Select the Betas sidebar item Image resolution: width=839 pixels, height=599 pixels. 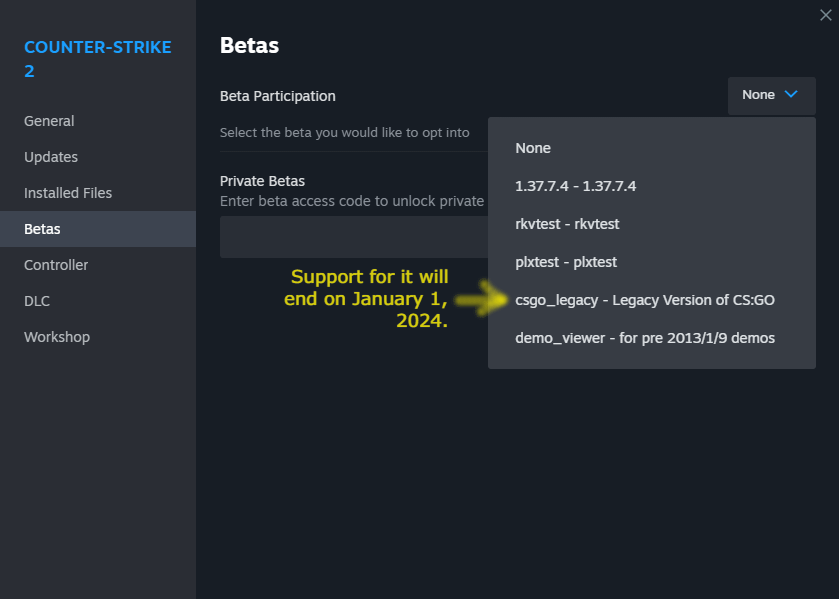(42, 229)
